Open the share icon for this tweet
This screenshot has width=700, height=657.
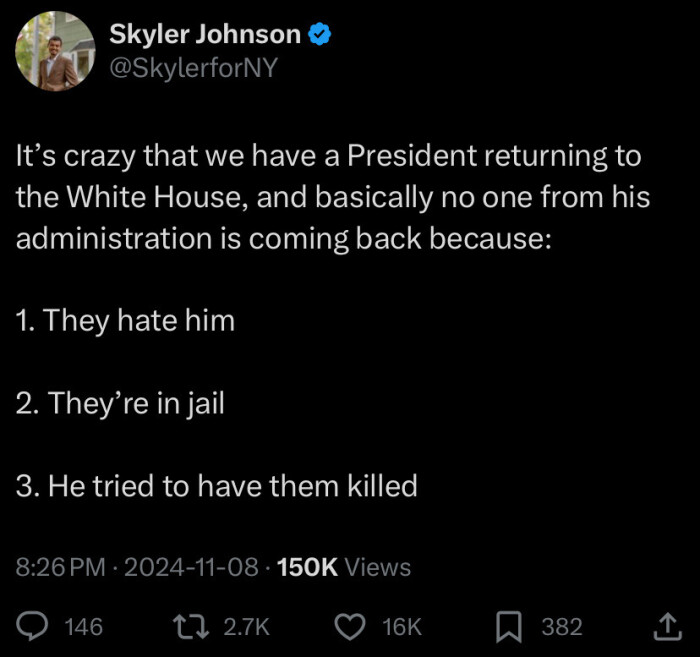tap(665, 626)
